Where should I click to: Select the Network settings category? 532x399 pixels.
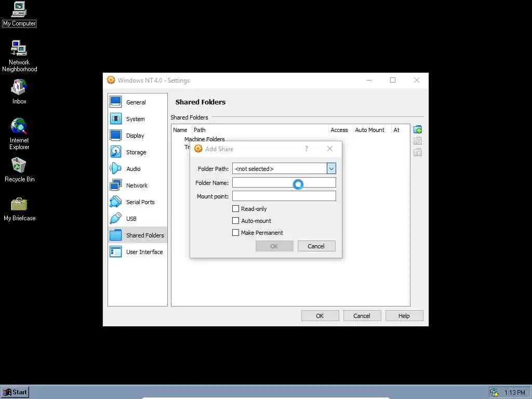(x=137, y=185)
